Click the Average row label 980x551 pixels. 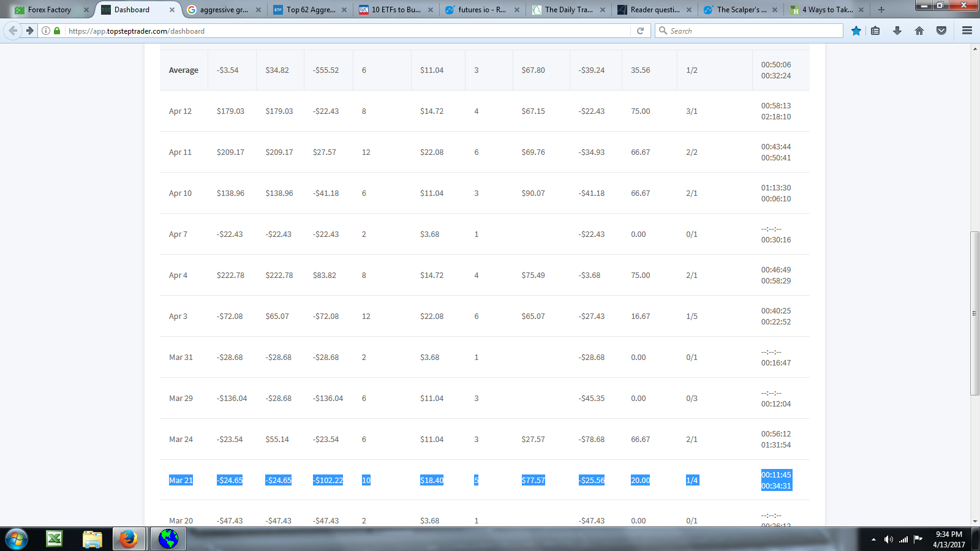tap(184, 70)
